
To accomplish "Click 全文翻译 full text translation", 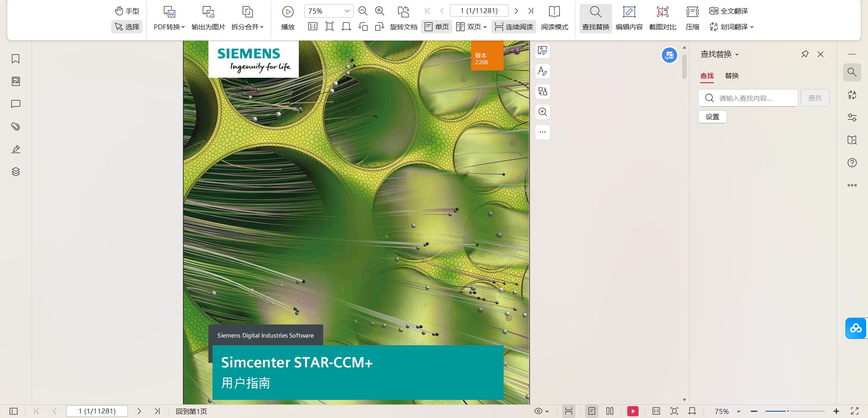I will [x=728, y=11].
